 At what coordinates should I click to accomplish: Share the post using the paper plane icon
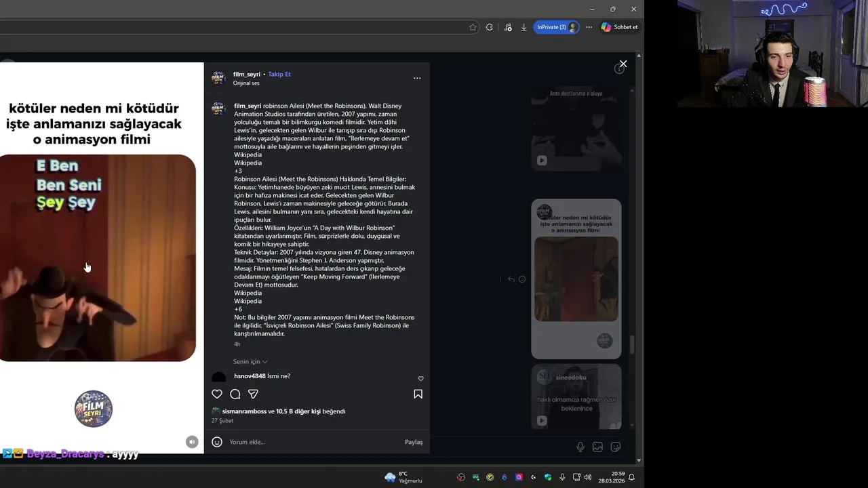pos(253,394)
